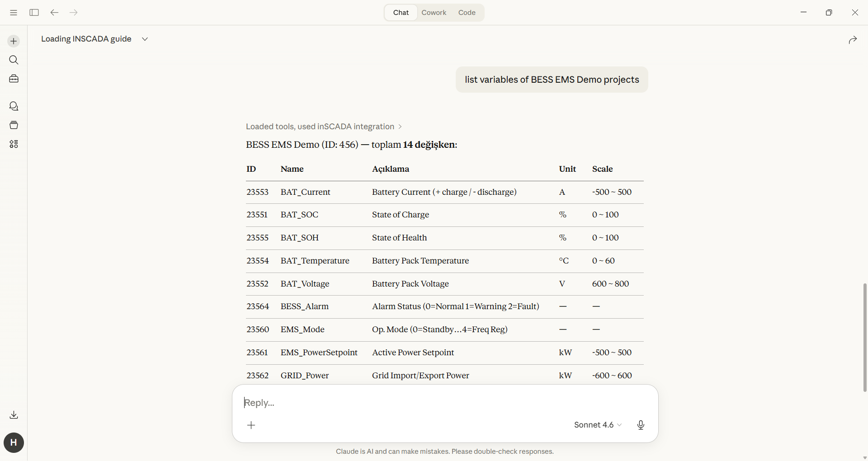Image resolution: width=868 pixels, height=461 pixels.
Task: Open the H user profile avatar
Action: (14, 442)
